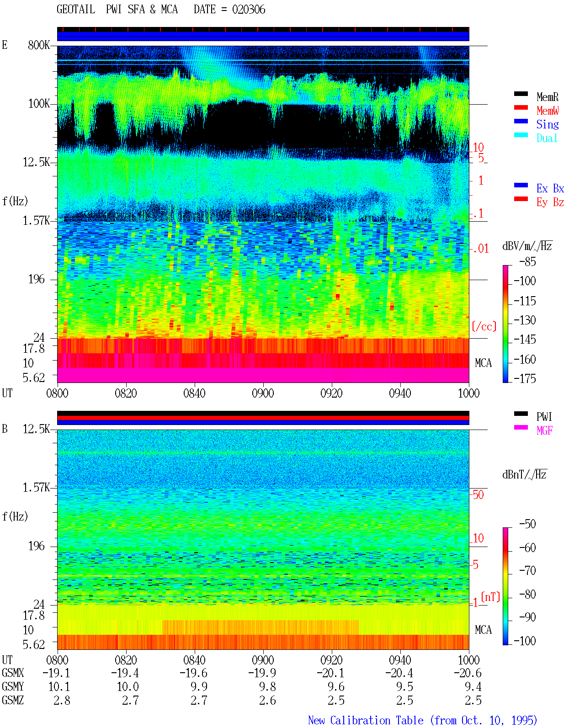This screenshot has height=728, width=585.
Task: Click the '-50' value on B color scale
Action: (527, 524)
